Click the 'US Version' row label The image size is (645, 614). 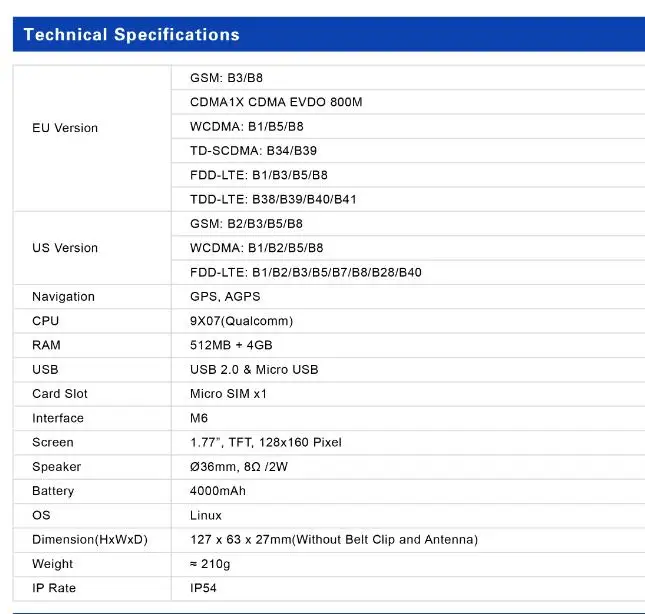pyautogui.click(x=65, y=248)
